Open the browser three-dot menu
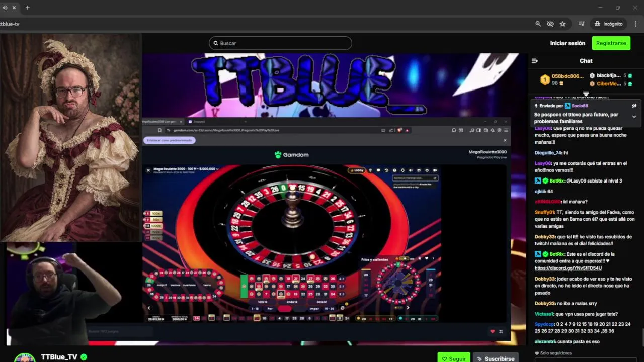 [x=636, y=24]
